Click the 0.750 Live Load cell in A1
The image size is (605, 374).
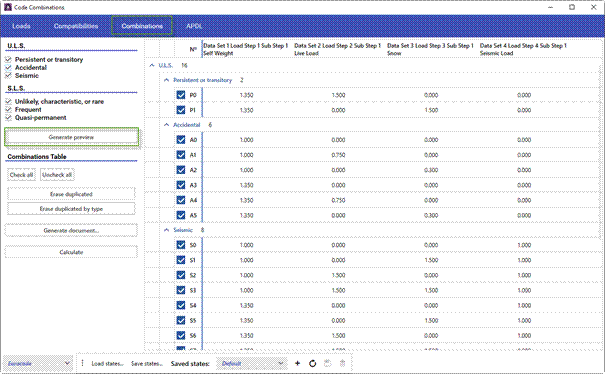point(338,155)
